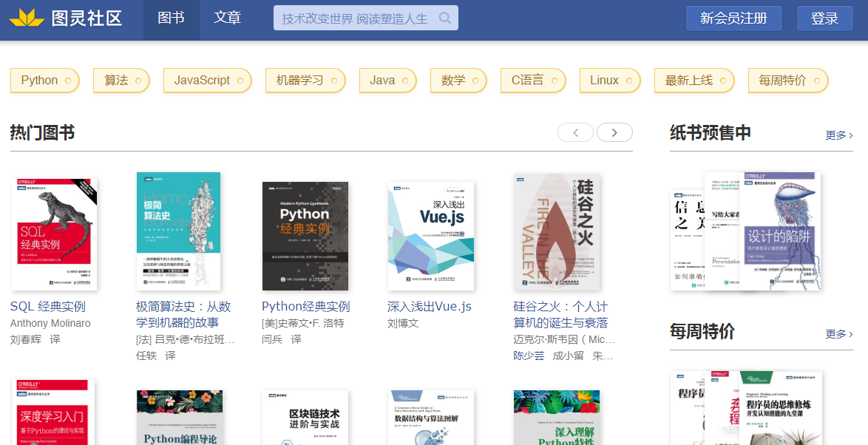Select the 每周特价 tag

(x=787, y=81)
